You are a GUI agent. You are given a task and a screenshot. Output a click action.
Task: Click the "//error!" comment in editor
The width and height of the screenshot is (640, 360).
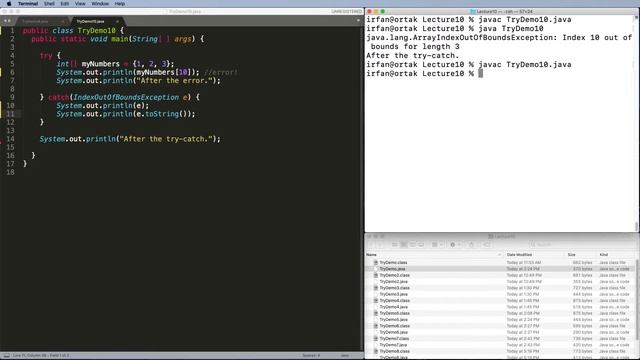[220, 72]
